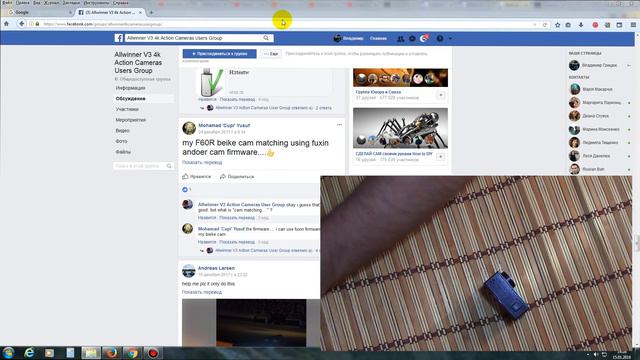The height and width of the screenshot is (360, 640).
Task: Join the СДЕЛАЙ САМ suggested group plus button
Action: coord(441,157)
